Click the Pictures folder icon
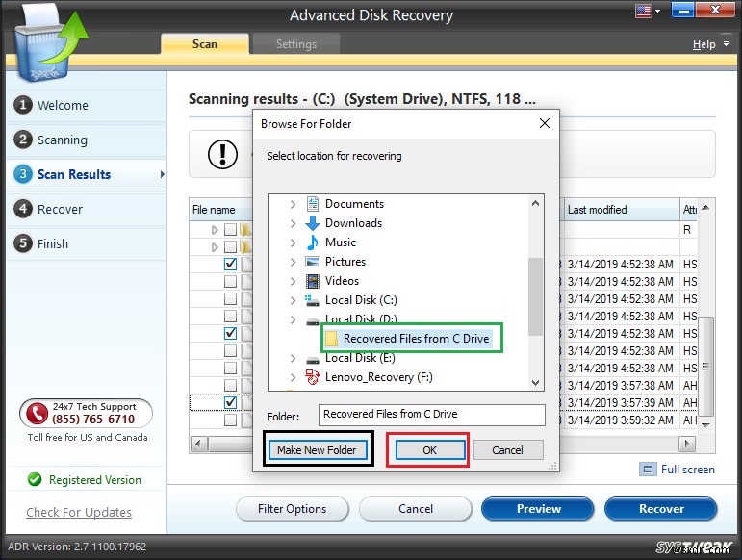Image resolution: width=742 pixels, height=560 pixels. click(313, 262)
